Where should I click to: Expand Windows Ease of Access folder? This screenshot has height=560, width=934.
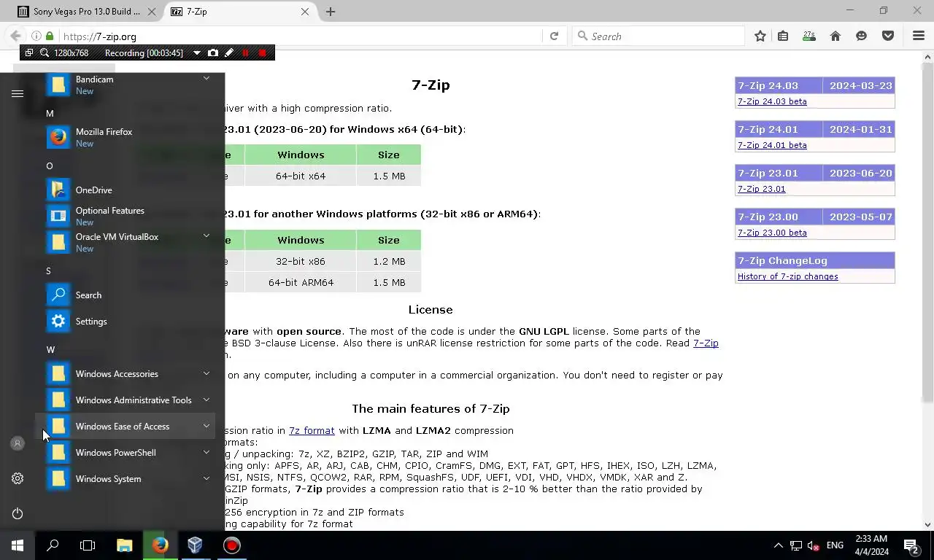click(x=206, y=426)
